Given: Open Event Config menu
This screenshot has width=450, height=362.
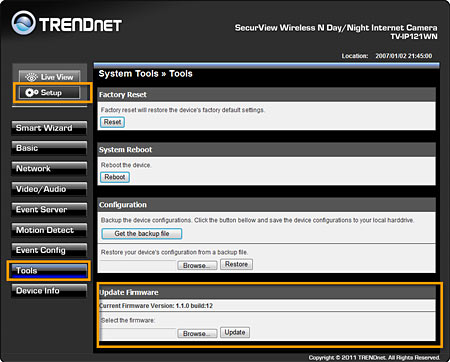Looking at the screenshot, I should pos(49,250).
